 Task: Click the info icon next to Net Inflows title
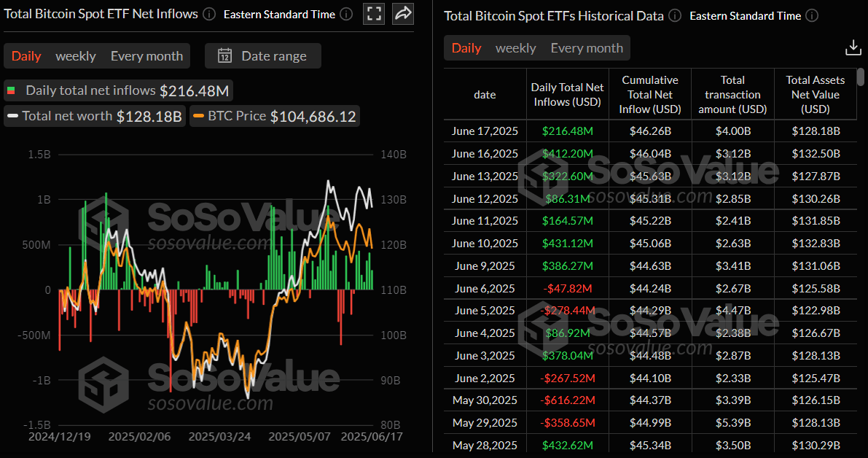(x=209, y=13)
